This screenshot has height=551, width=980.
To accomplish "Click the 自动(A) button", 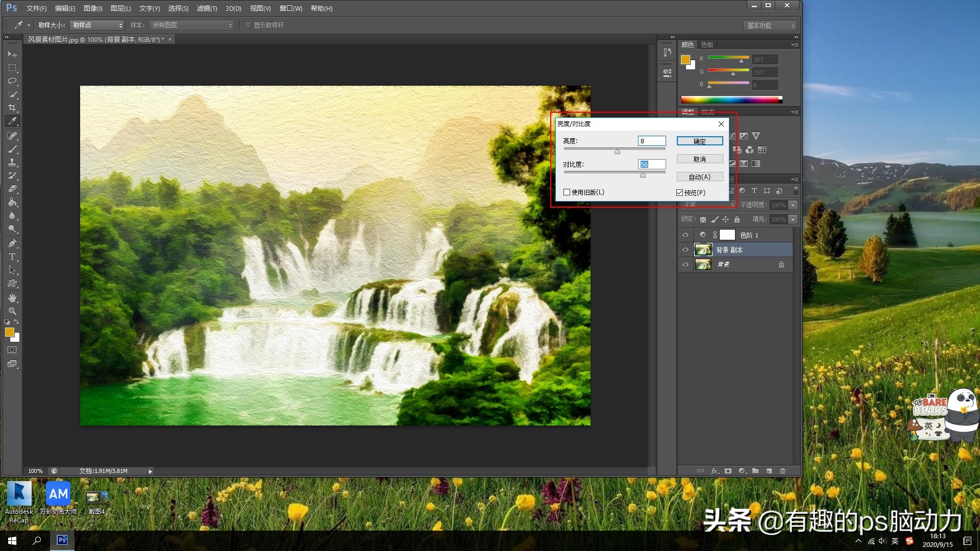I will 699,177.
